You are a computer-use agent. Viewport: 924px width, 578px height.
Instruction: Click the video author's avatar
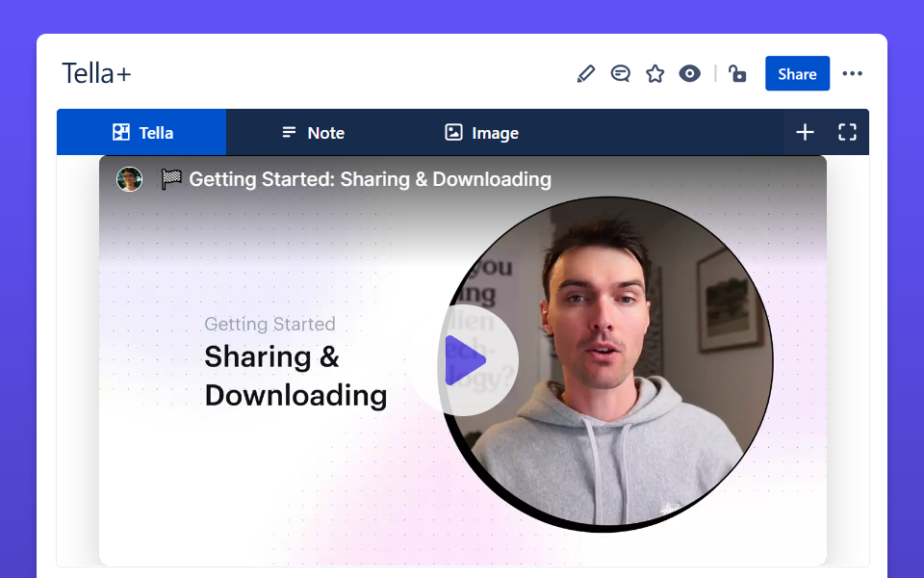pyautogui.click(x=129, y=179)
